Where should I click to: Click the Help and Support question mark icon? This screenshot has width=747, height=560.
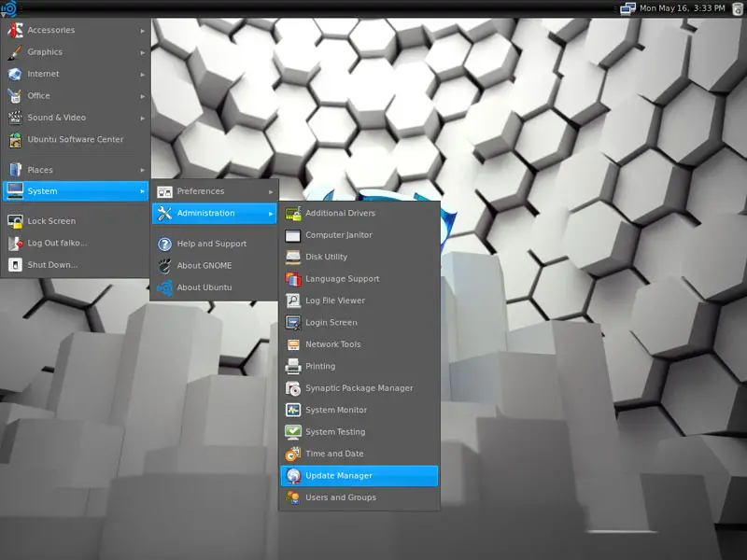coord(164,244)
